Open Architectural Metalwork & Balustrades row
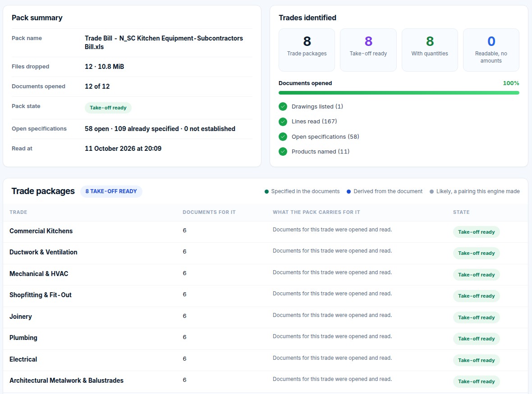 pos(266,381)
